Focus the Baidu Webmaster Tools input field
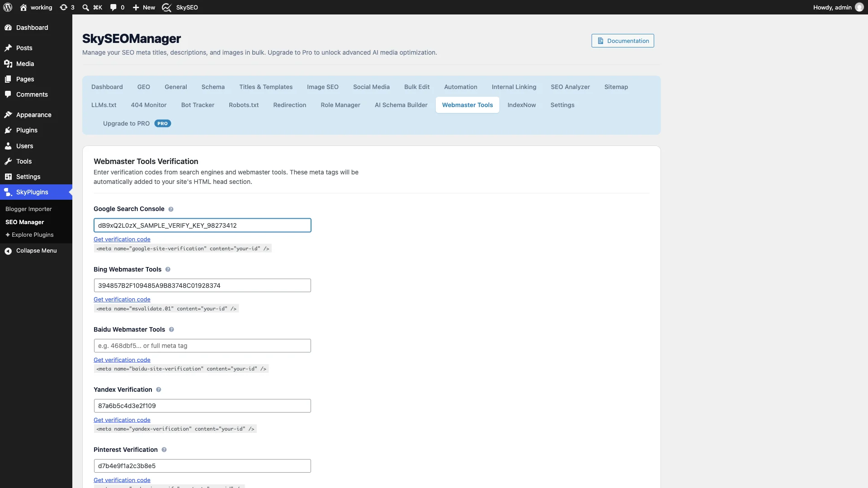 coord(203,346)
